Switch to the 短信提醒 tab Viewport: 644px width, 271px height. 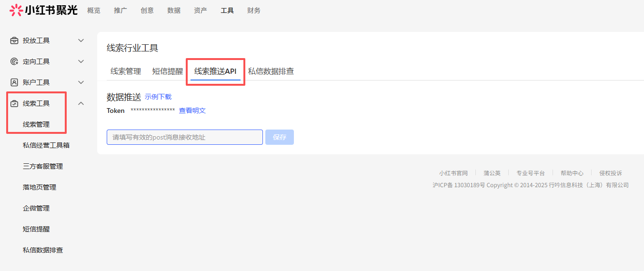coord(167,71)
